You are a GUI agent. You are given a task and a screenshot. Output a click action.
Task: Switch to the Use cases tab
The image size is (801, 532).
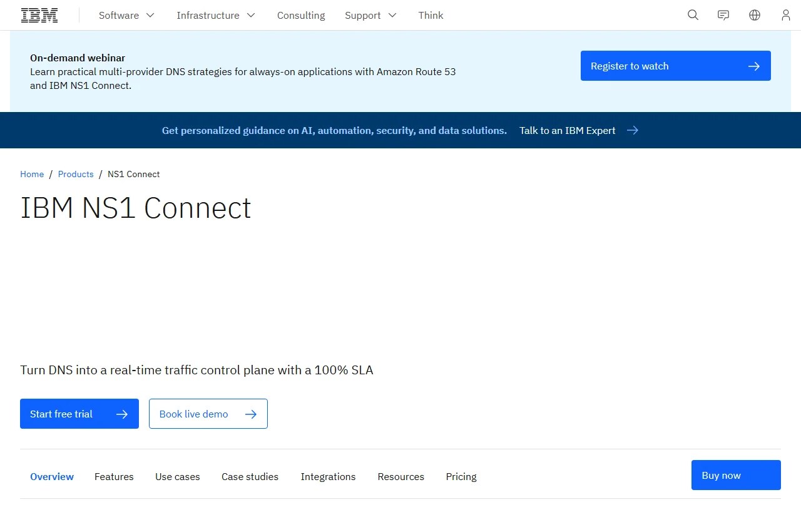178,476
